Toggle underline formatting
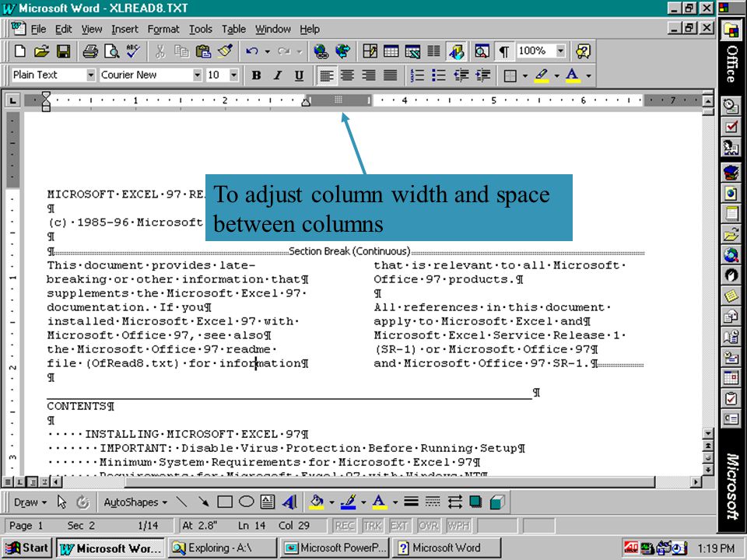 (299, 75)
